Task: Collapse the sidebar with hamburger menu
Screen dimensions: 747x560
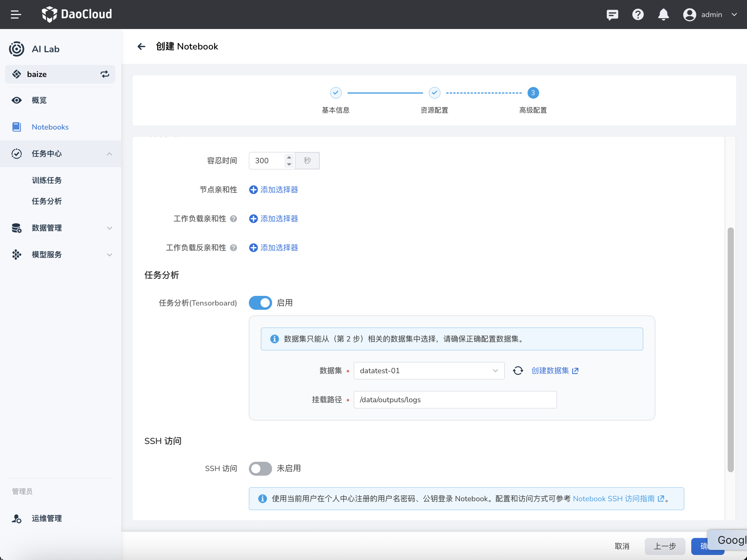Action: tap(16, 14)
